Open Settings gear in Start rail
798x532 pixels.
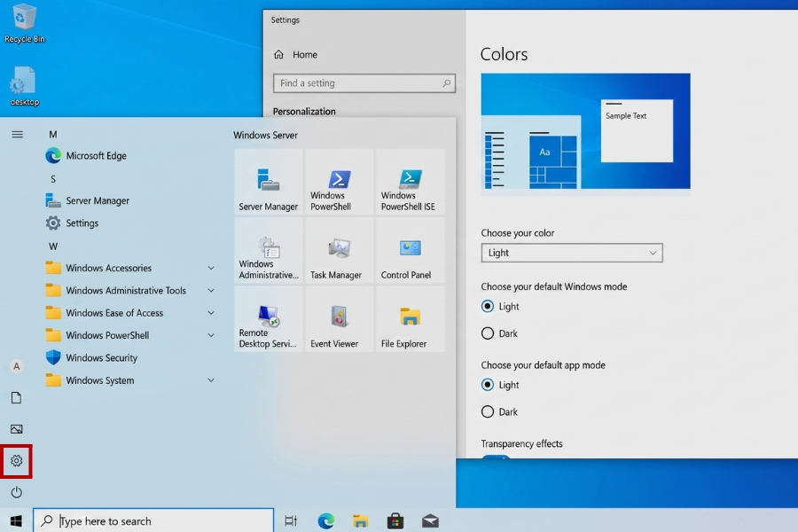pos(16,461)
